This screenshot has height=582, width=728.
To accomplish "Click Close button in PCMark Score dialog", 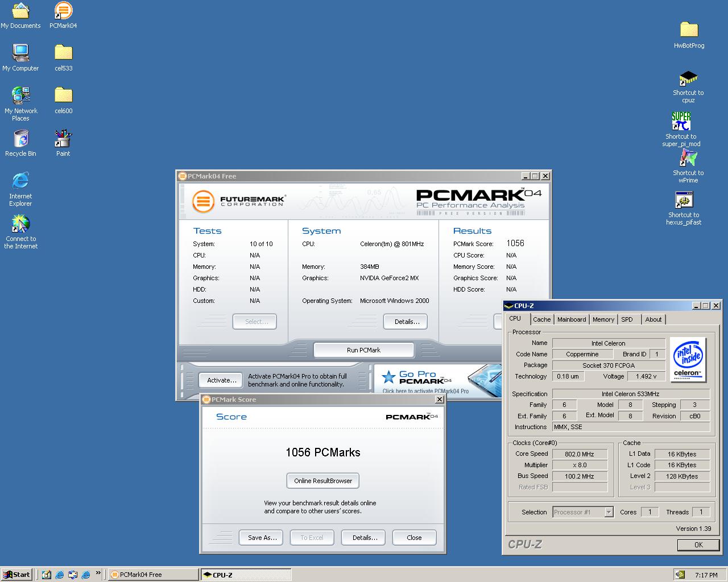I will pyautogui.click(x=414, y=538).
